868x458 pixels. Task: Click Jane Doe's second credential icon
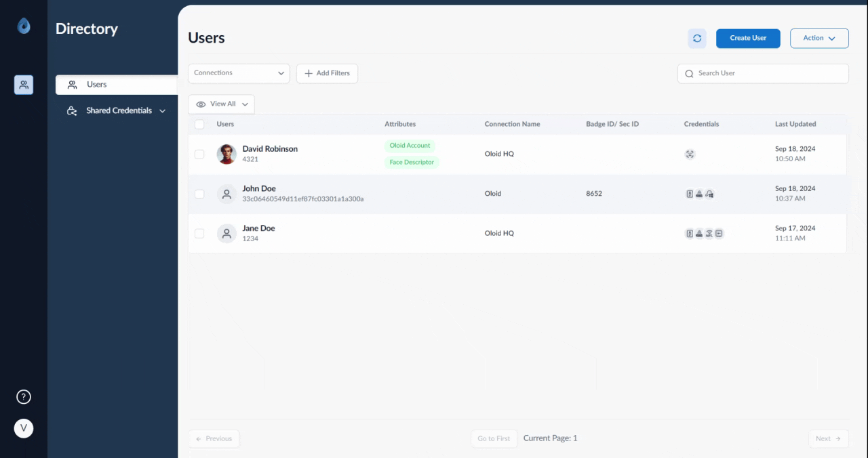coord(699,234)
